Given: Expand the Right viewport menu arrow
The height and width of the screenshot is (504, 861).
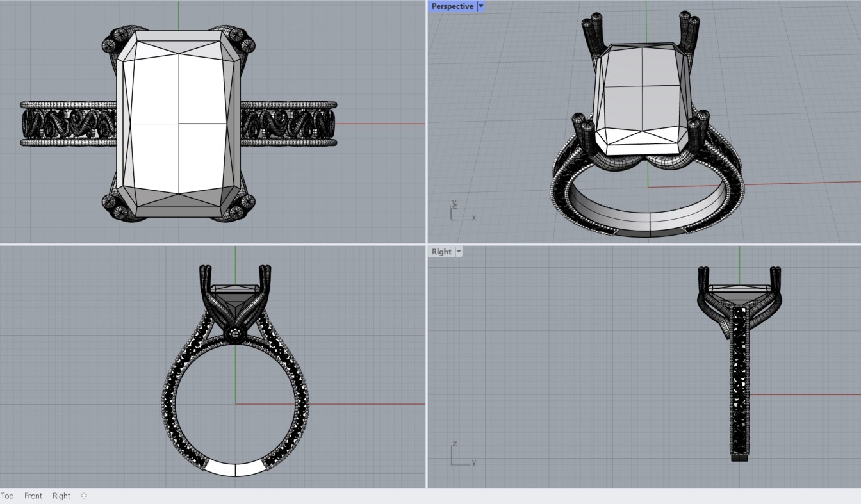Looking at the screenshot, I should pyautogui.click(x=459, y=252).
